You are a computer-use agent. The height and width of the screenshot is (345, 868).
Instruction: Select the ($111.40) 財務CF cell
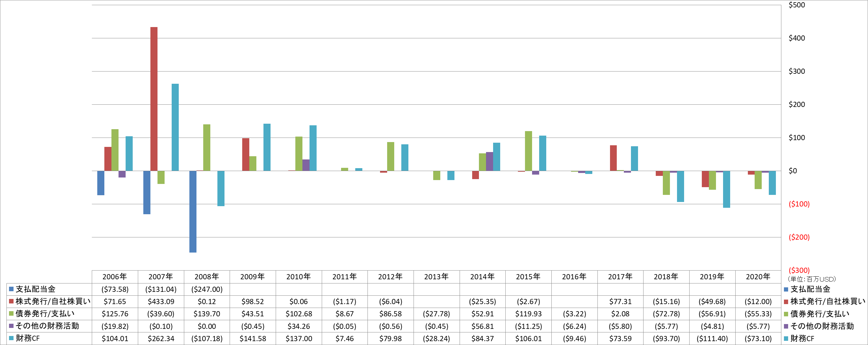tap(712, 339)
